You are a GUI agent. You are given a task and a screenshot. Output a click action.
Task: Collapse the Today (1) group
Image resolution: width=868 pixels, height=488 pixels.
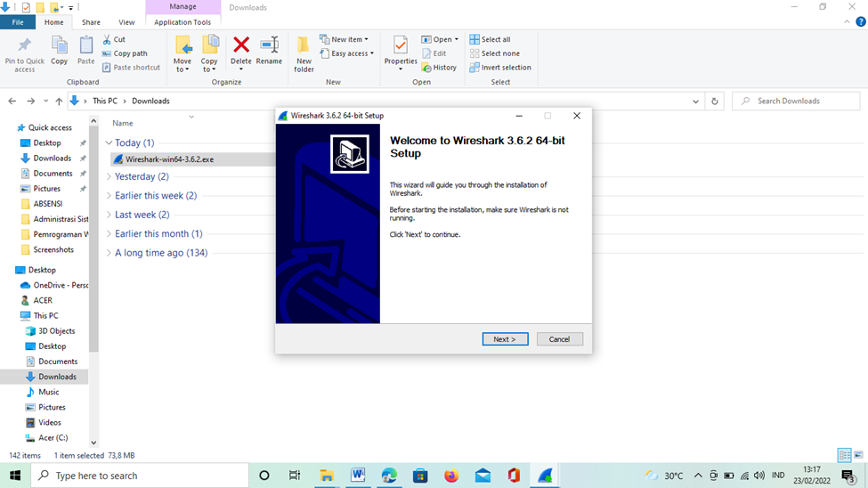[109, 142]
